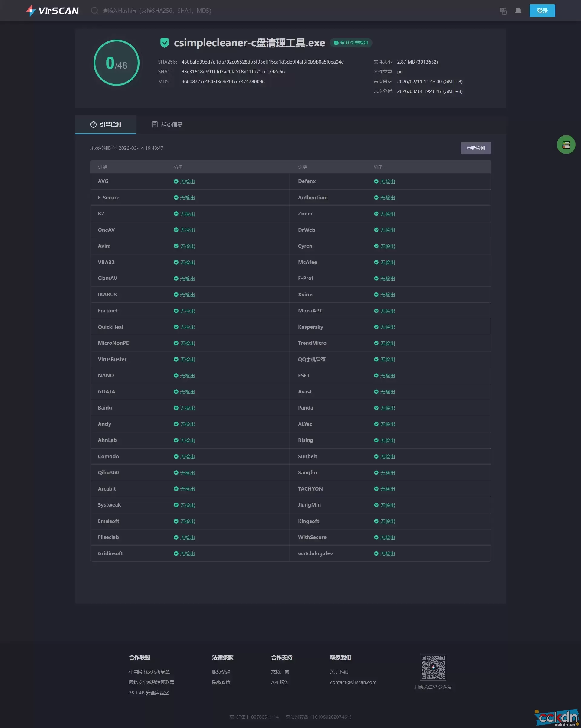This screenshot has height=728, width=581.
Task: Open the 服务条款 link
Action: (x=221, y=672)
